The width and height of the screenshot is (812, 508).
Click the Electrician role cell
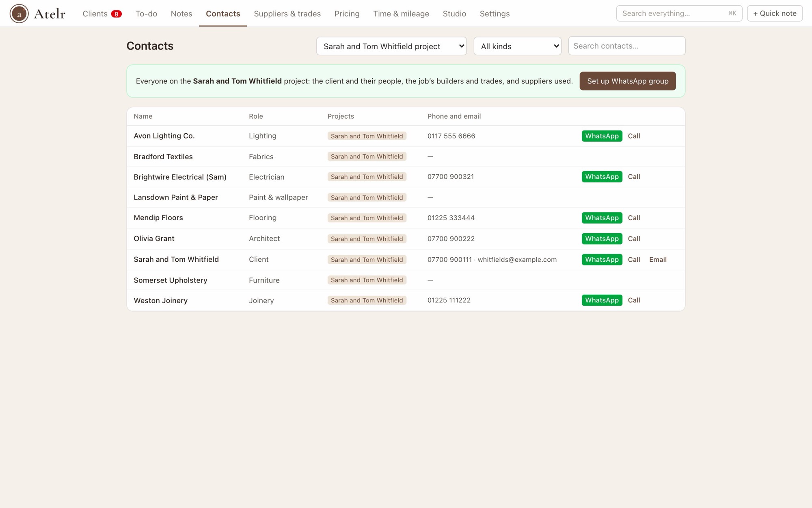coord(266,177)
